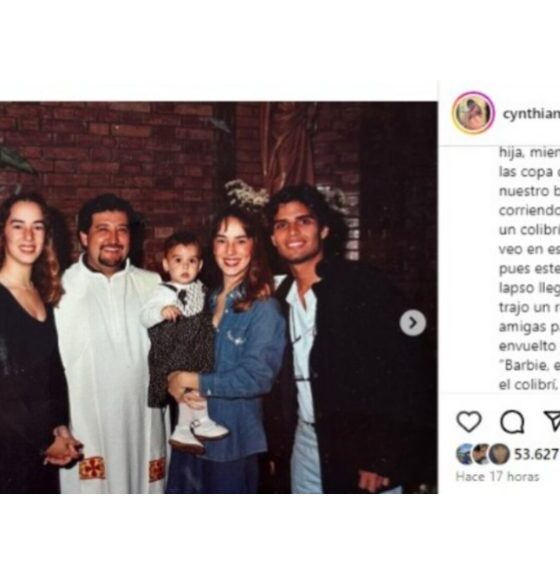Go to the next photo with the carousel arrow

coord(413,323)
